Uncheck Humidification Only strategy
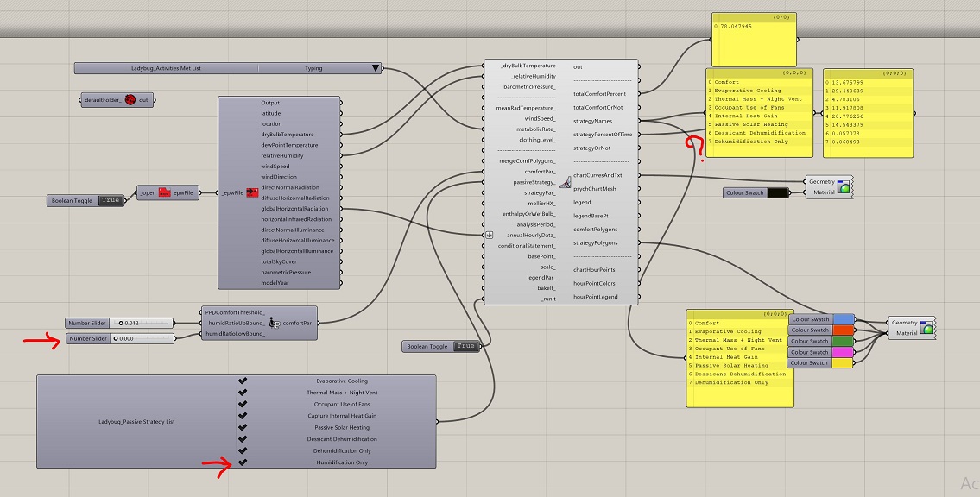Viewport: 980px width, 497px height. [x=243, y=462]
